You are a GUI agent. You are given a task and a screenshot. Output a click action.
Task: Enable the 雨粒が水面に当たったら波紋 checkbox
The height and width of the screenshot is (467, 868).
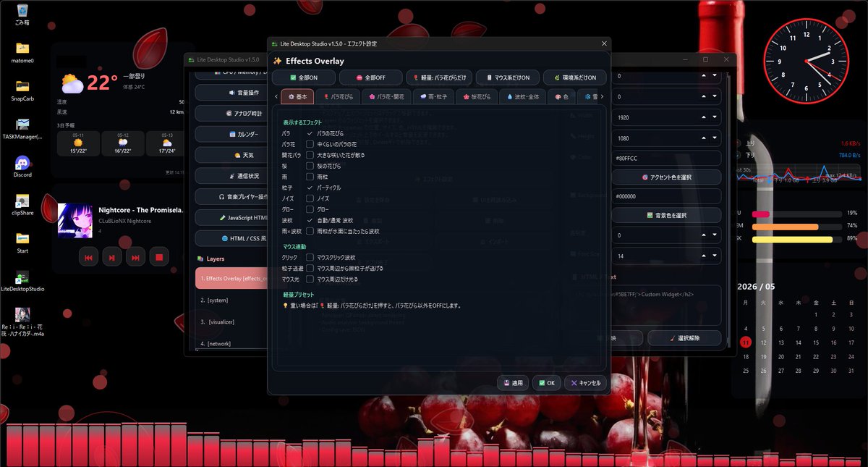pyautogui.click(x=310, y=231)
